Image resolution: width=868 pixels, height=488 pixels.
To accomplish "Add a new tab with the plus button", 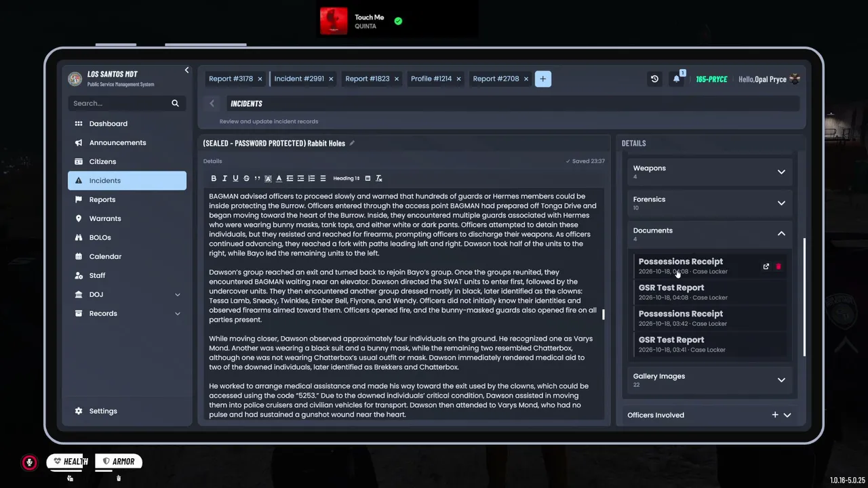I will click(x=542, y=79).
